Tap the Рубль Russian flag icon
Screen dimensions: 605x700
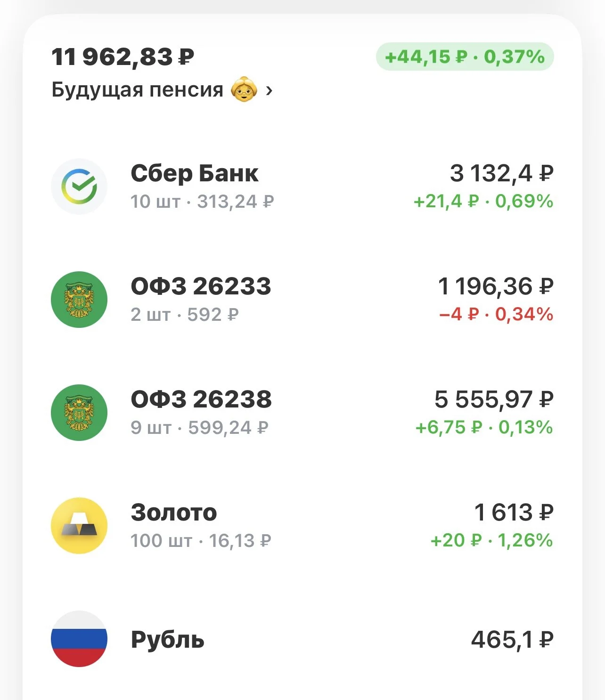click(x=79, y=639)
